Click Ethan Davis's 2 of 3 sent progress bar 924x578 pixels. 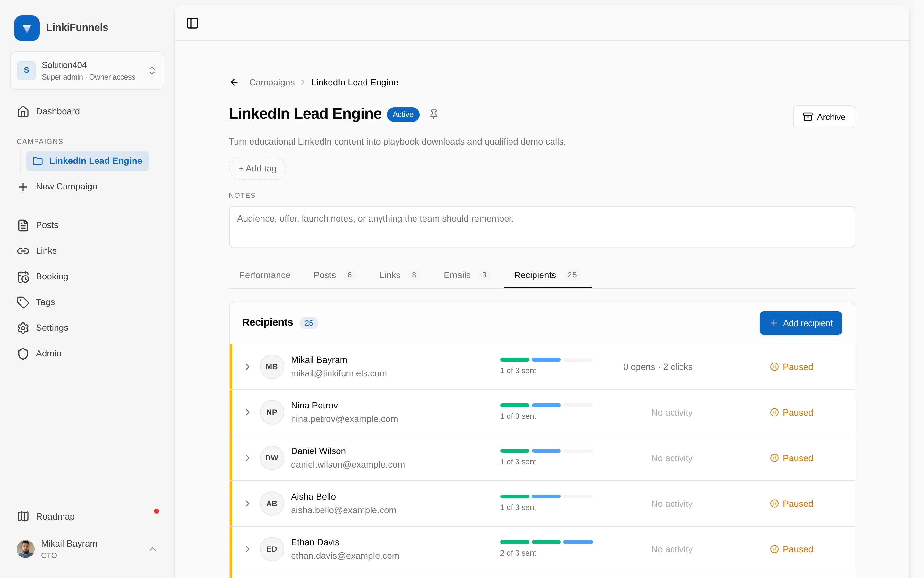(546, 542)
